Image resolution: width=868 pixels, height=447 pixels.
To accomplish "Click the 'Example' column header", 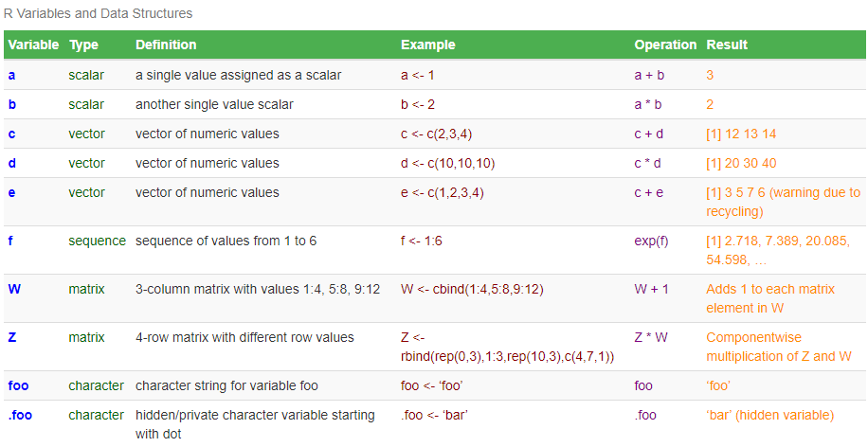I will pos(427,45).
